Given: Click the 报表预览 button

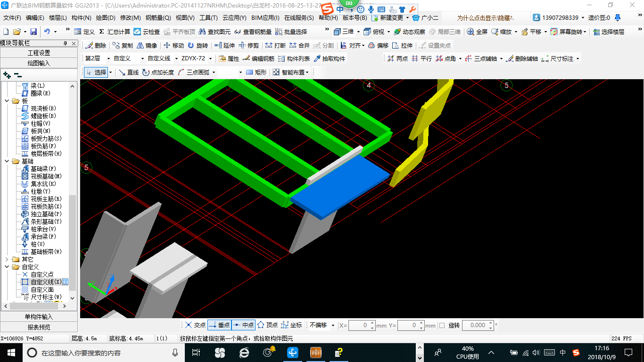Looking at the screenshot, I should (39, 327).
